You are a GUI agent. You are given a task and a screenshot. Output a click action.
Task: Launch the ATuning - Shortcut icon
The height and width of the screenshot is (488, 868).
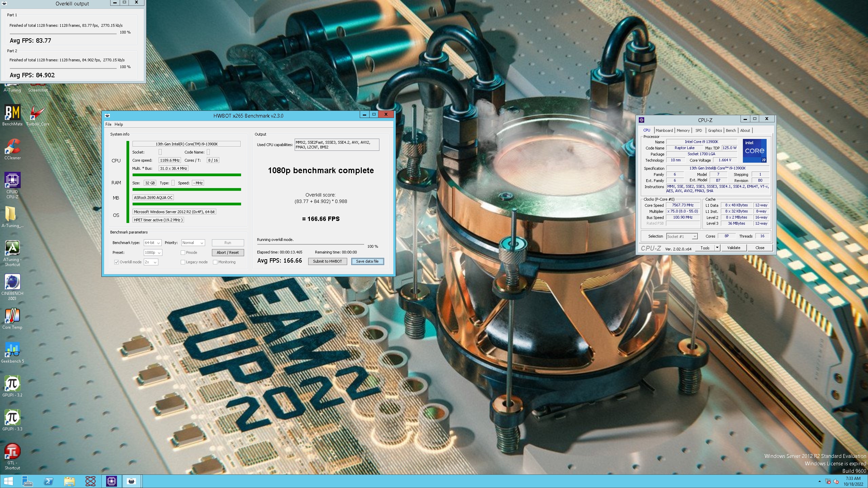12,253
